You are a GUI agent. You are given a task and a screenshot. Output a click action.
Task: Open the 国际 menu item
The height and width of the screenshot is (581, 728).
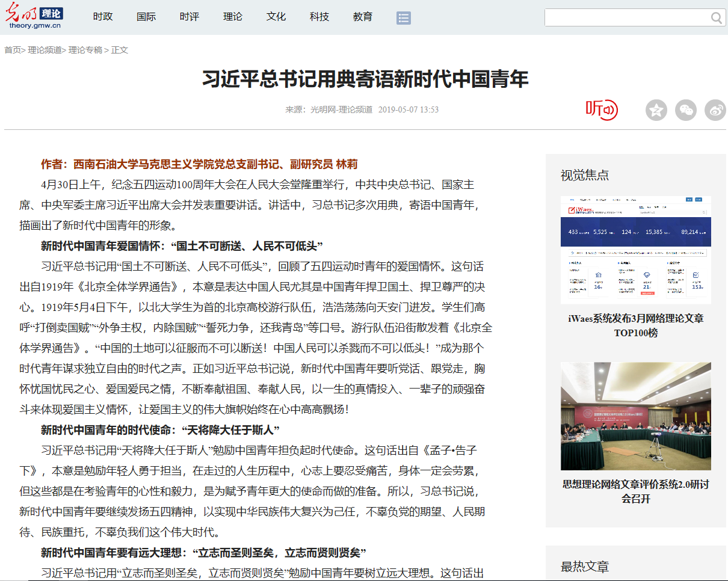[146, 17]
